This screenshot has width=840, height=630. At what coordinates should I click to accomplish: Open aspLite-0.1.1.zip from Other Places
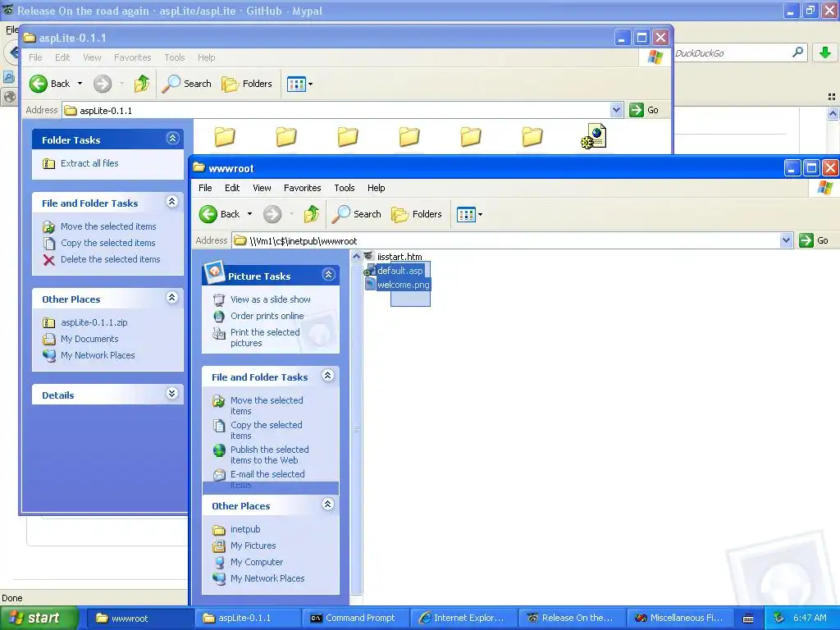[x=94, y=322]
